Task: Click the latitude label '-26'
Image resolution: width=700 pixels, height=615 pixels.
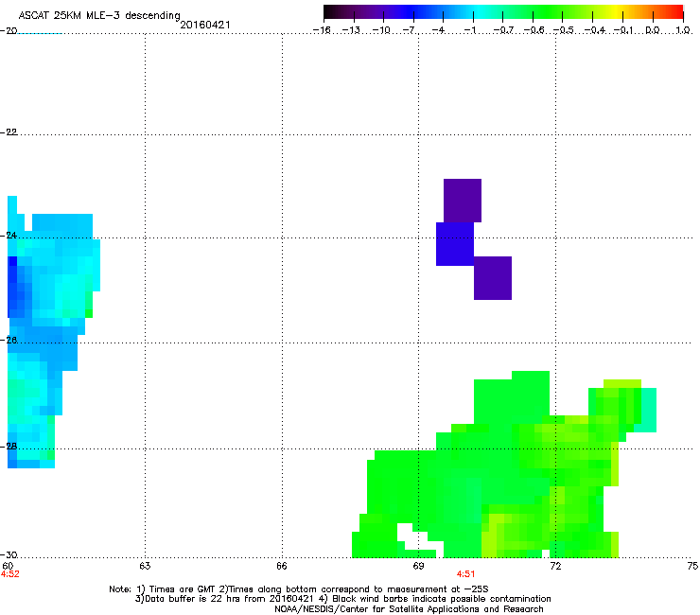Action: click(9, 340)
